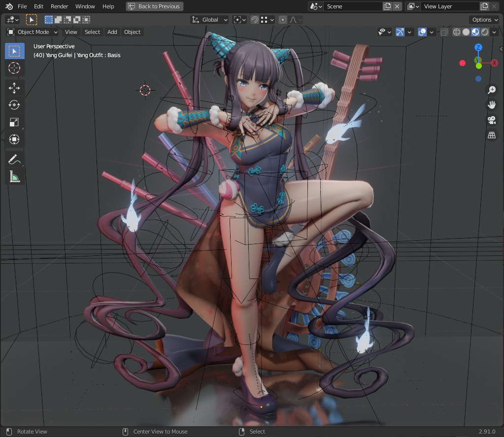Click the Zoom magnifier icon in viewport sidebar
This screenshot has width=504, height=437.
(x=491, y=90)
